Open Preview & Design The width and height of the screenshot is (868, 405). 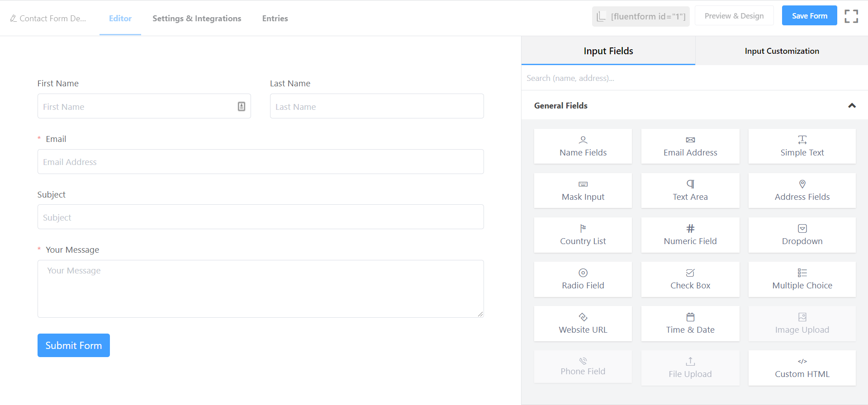click(x=734, y=16)
